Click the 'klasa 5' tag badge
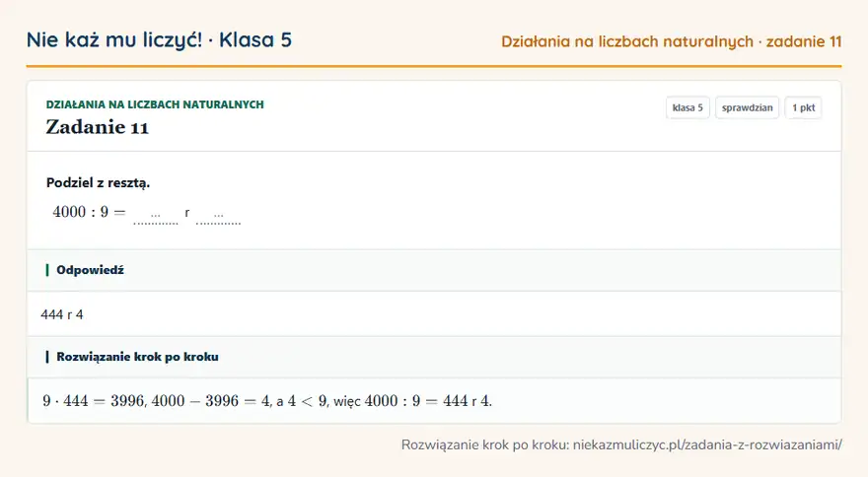The height and width of the screenshot is (477, 868). (687, 107)
